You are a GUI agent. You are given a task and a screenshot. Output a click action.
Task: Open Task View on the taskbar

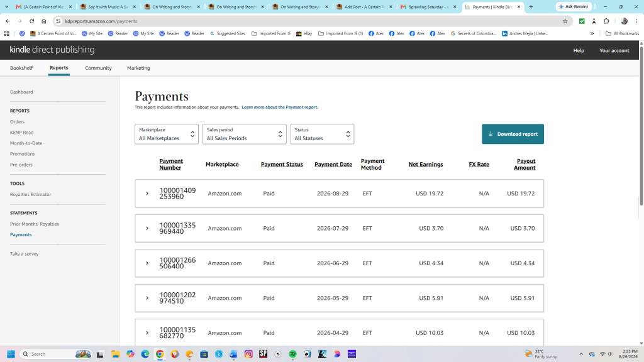coord(100,354)
